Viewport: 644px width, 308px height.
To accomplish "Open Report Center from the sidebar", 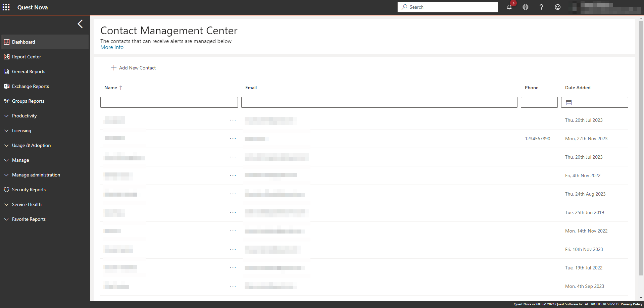I will pyautogui.click(x=26, y=57).
